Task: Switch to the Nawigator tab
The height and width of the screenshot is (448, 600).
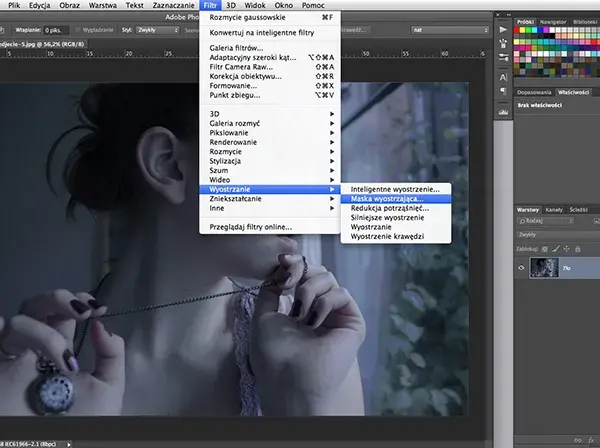Action: [x=553, y=22]
